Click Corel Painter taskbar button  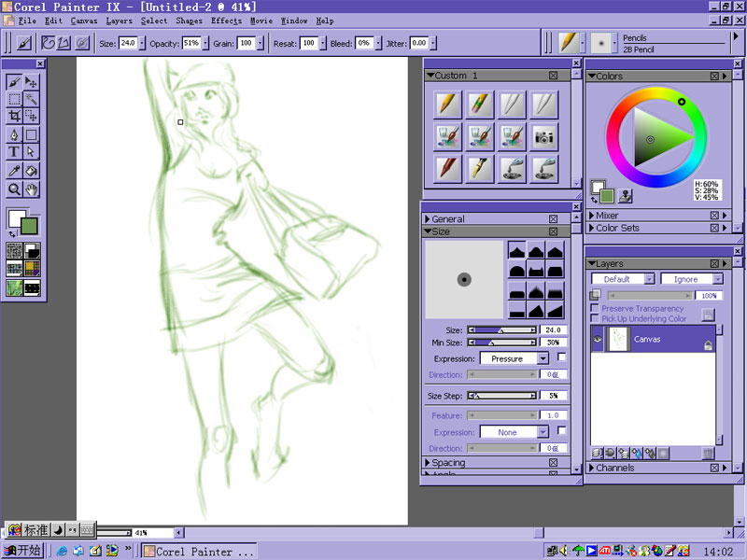tap(199, 552)
